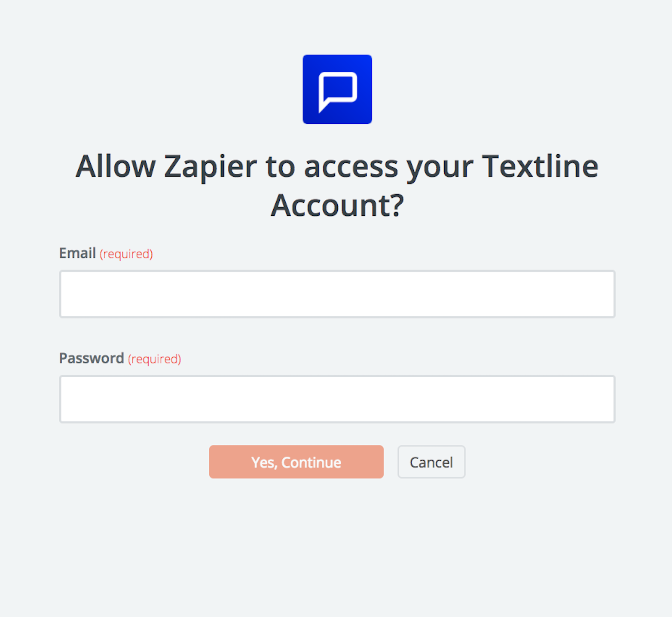The width and height of the screenshot is (672, 617).
Task: Click the word Zapier in heading
Action: [211, 167]
